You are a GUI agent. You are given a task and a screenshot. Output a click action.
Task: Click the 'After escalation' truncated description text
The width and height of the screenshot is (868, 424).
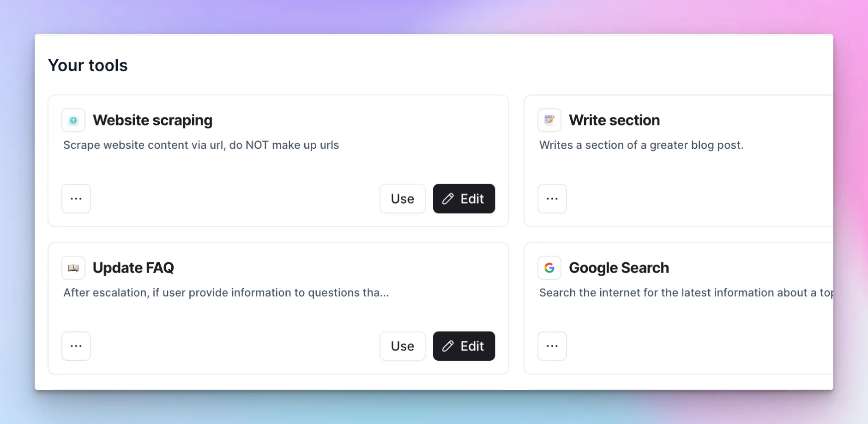pos(226,293)
